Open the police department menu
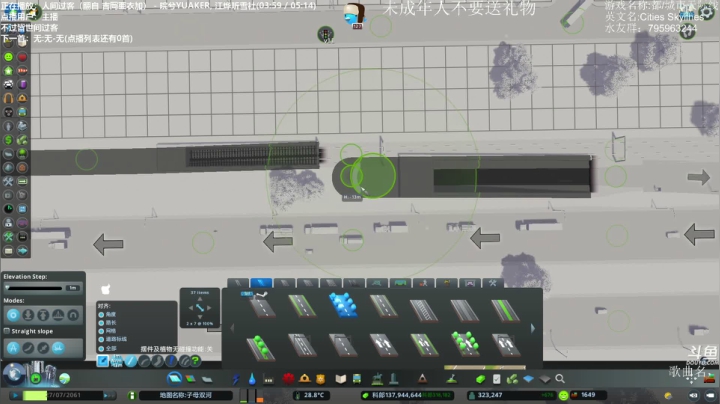720x404 pixels. coord(321,379)
